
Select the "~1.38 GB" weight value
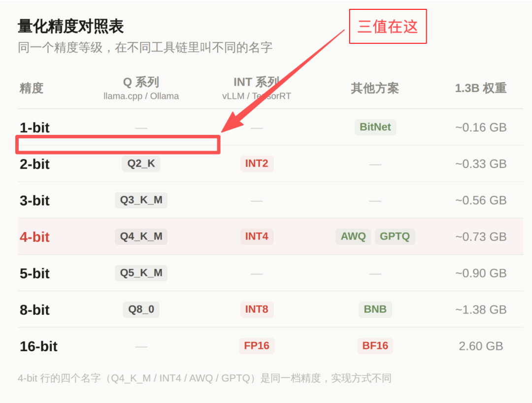pos(481,310)
